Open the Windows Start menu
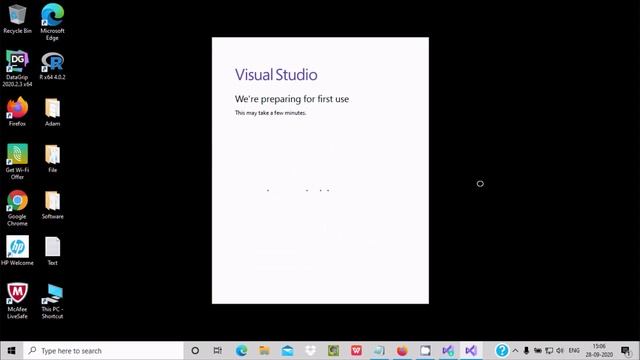The width and height of the screenshot is (640, 360). (x=11, y=351)
